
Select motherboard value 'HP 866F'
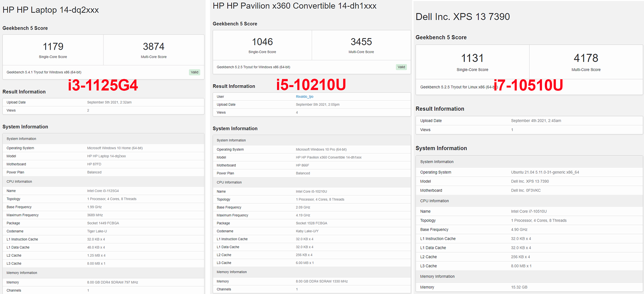coord(302,165)
